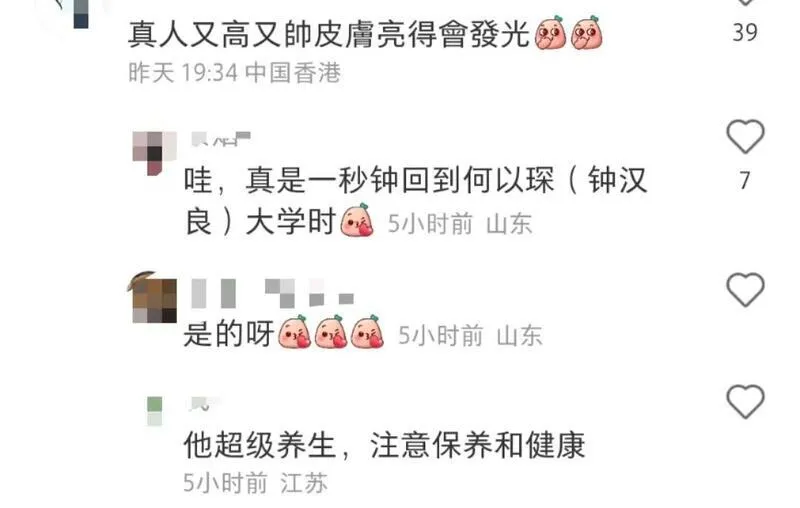Open the blurred username above the 哇，真是一秒钟 reply
Viewport: 800px width, 508px height.
point(220,139)
